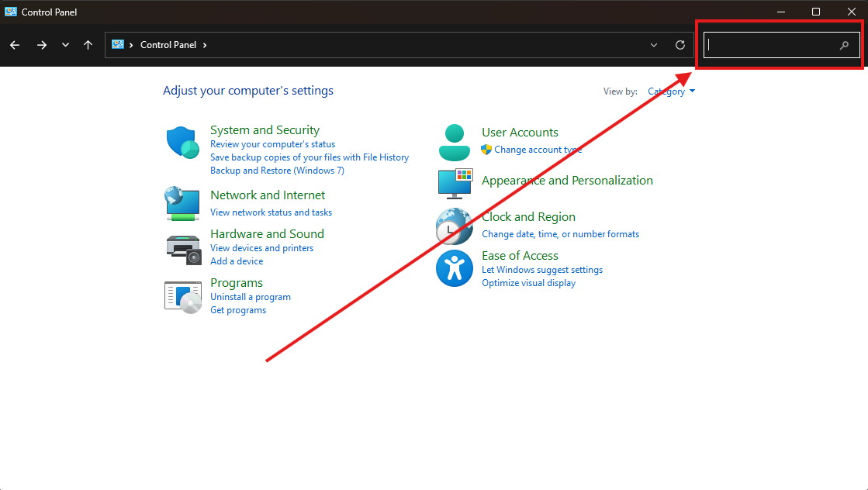Open Change date, time, or number formats
Image resolution: width=868 pixels, height=490 pixels.
[560, 234]
